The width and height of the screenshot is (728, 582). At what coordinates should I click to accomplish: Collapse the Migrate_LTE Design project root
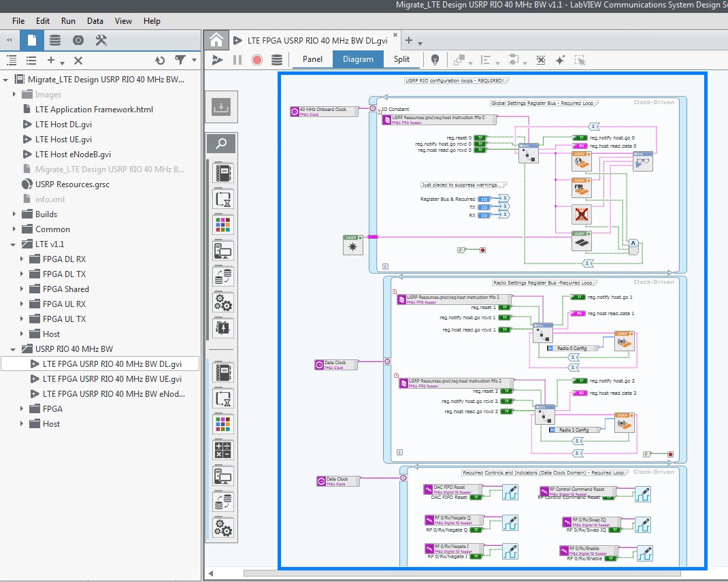click(5, 80)
